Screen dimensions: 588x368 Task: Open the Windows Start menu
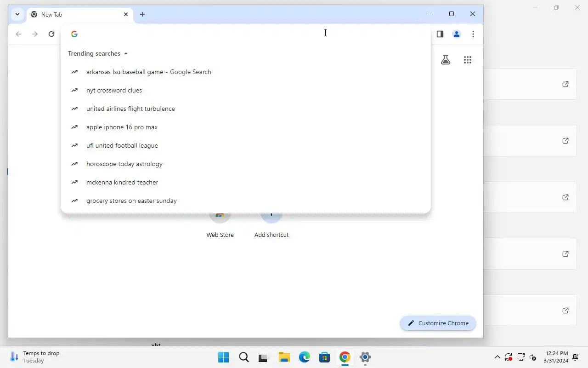pos(224,357)
